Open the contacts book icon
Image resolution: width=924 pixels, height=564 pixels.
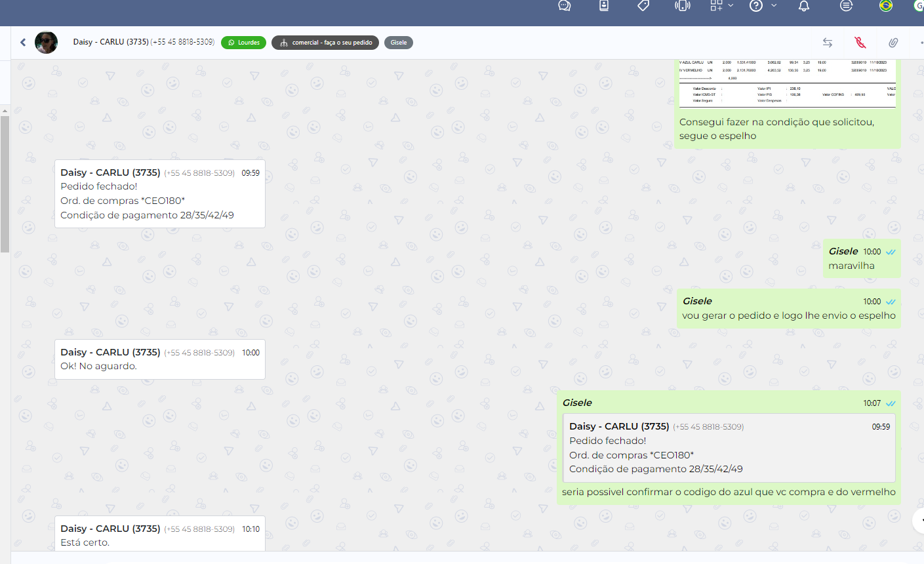[604, 6]
